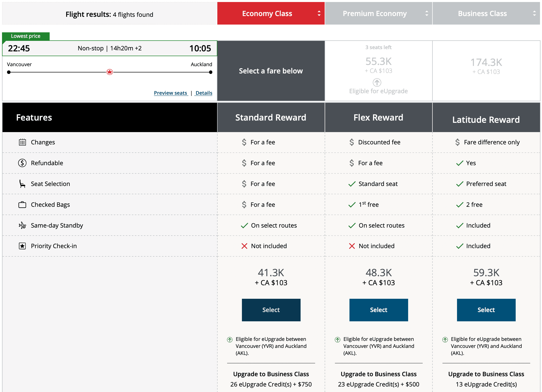Viewport: 542px width, 392px height.
Task: Expand the Business Class sort arrows
Action: click(x=534, y=13)
